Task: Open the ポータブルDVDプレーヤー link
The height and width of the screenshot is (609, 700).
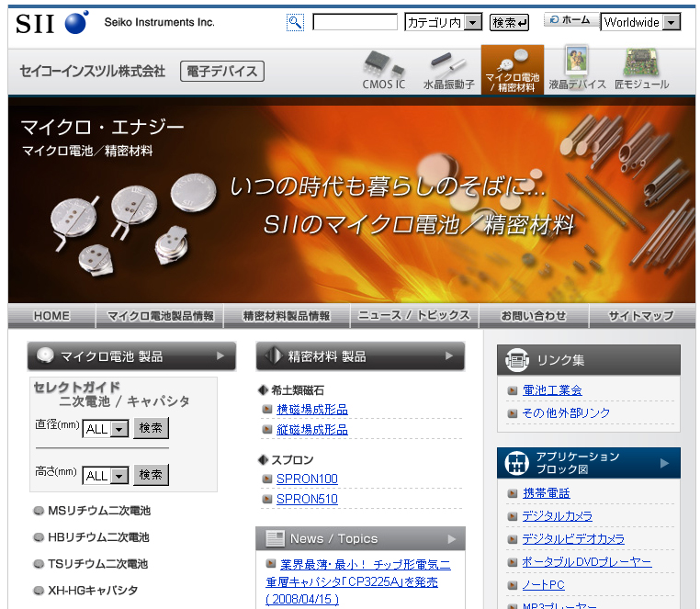Action: (x=587, y=561)
